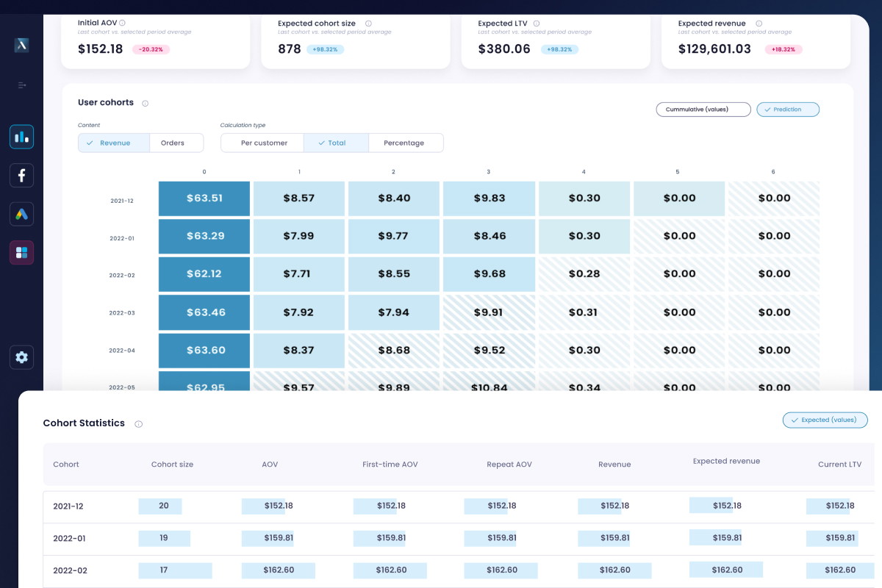Toggle the Expected (values) option
This screenshot has width=882, height=588.
click(825, 420)
